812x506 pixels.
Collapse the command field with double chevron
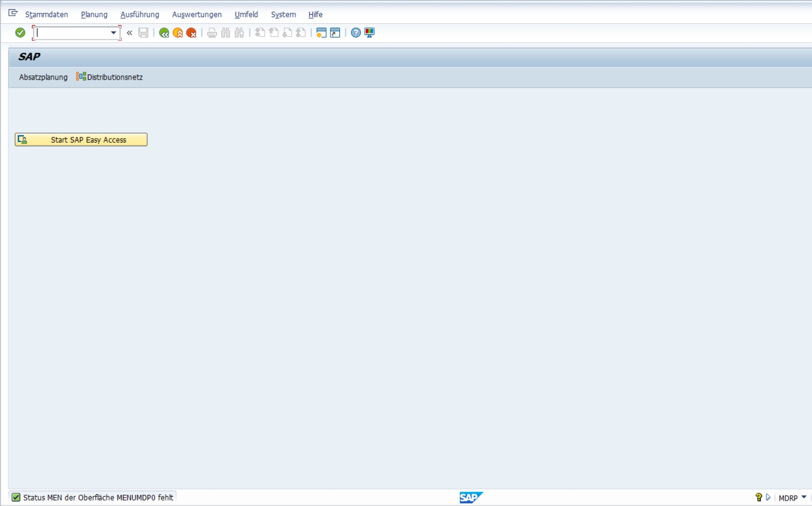[x=129, y=33]
